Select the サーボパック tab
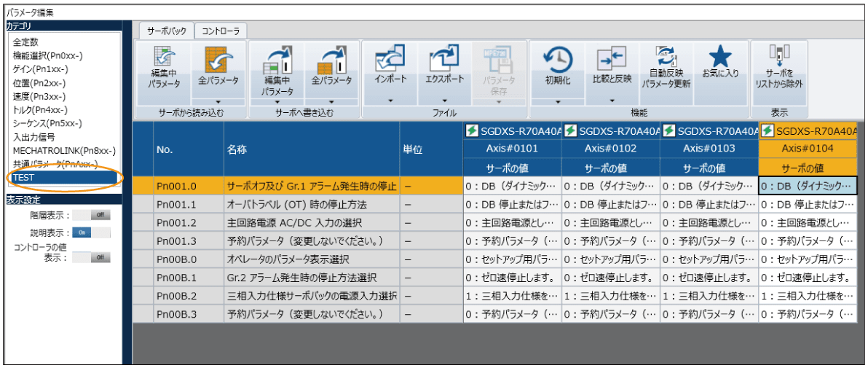 pyautogui.click(x=167, y=31)
